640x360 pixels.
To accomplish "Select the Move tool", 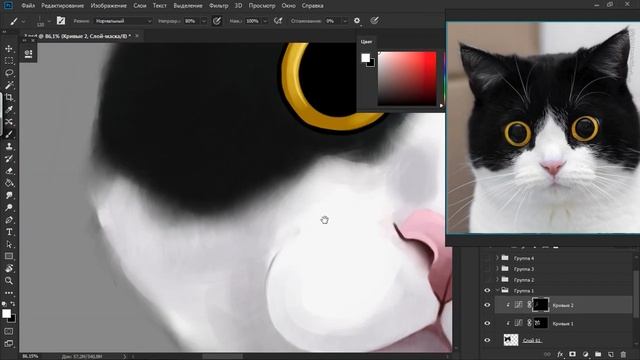I will tap(9, 49).
